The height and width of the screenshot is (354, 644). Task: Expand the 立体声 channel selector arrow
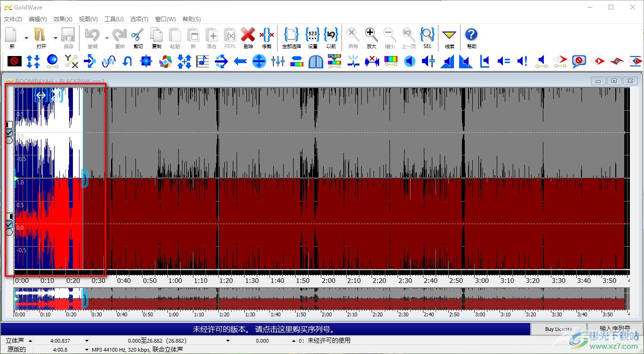point(31,340)
